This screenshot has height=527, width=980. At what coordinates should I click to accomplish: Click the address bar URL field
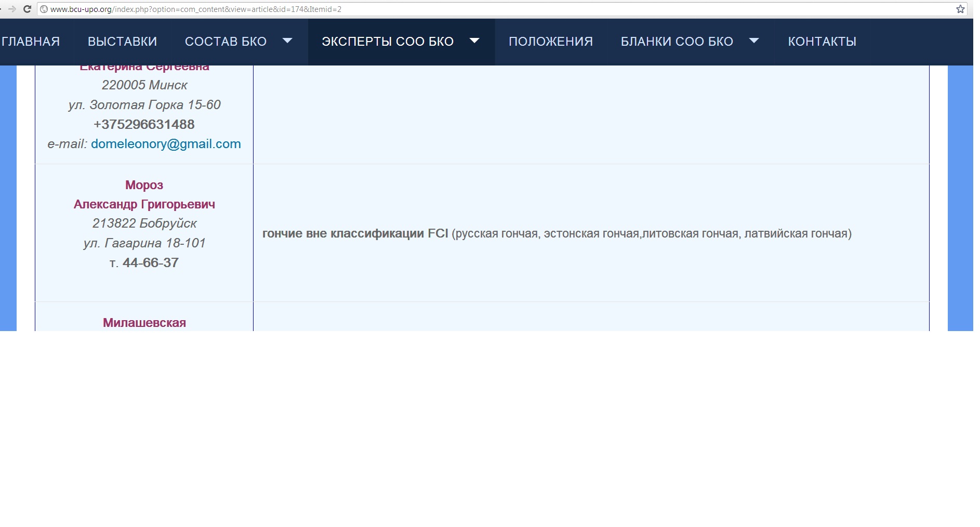[468, 9]
